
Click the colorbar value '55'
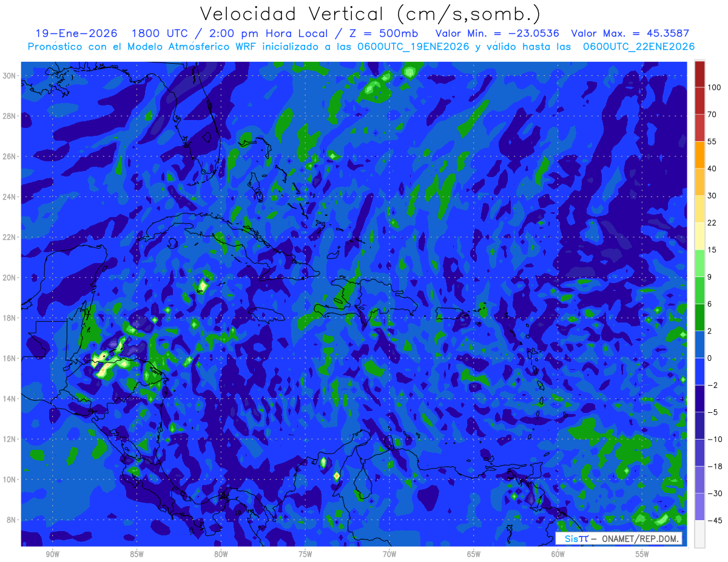pyautogui.click(x=712, y=142)
